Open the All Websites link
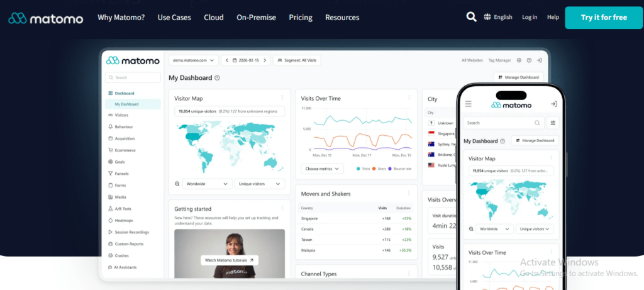The image size is (644, 290). tap(472, 60)
